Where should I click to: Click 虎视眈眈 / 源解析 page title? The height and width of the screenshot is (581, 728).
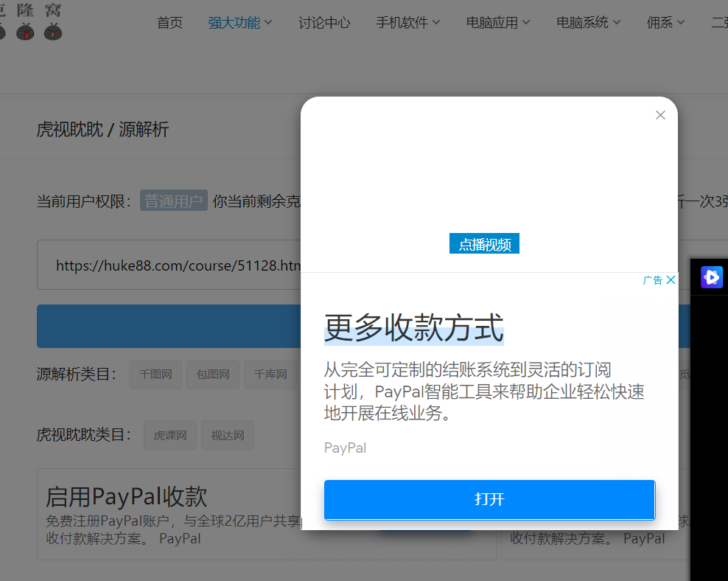(102, 130)
